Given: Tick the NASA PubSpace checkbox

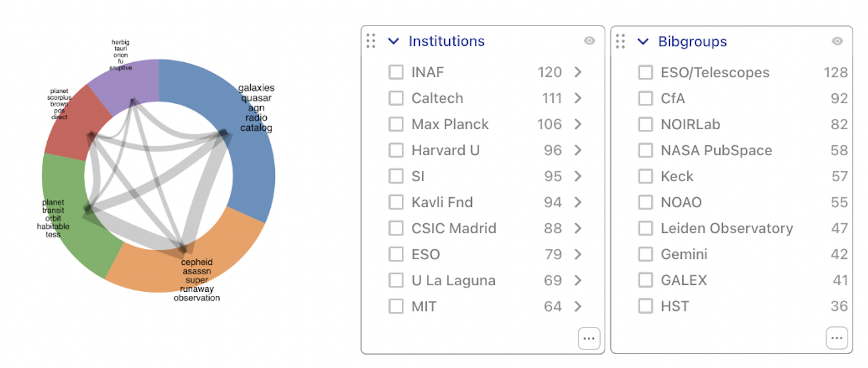Looking at the screenshot, I should pos(645,150).
